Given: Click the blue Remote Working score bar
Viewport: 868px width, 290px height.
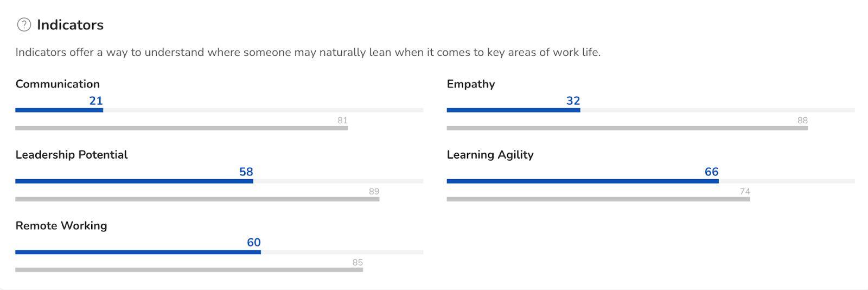Looking at the screenshot, I should point(138,252).
